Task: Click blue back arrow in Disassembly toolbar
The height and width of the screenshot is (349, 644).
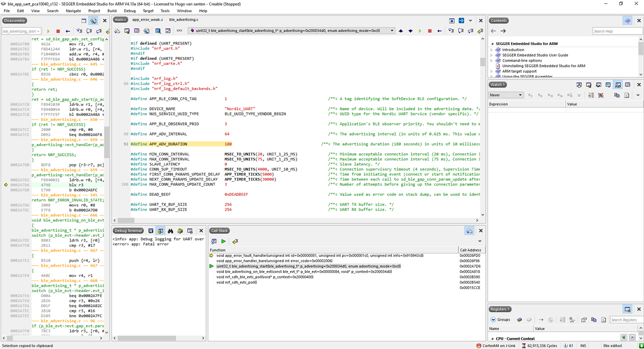Action: [x=68, y=31]
